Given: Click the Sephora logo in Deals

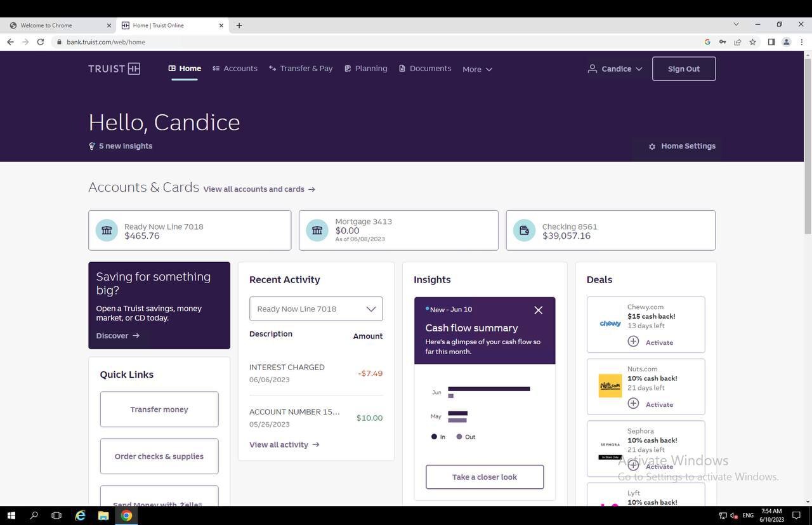Looking at the screenshot, I should pyautogui.click(x=610, y=449).
